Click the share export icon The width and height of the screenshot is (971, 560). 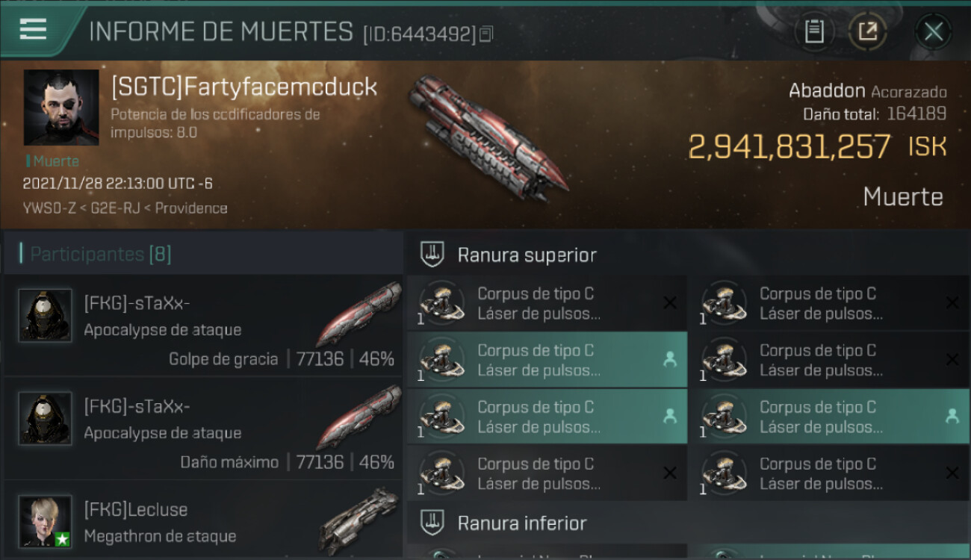tap(867, 31)
